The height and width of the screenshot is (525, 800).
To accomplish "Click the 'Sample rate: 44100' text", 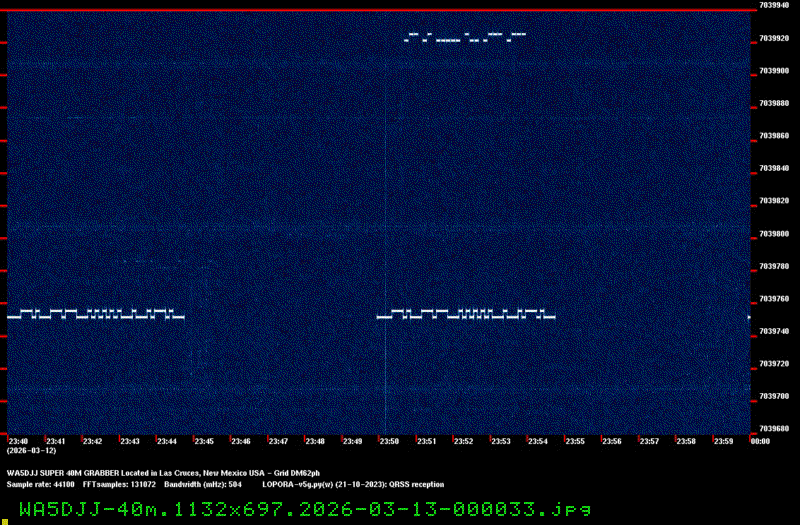I will (40, 485).
